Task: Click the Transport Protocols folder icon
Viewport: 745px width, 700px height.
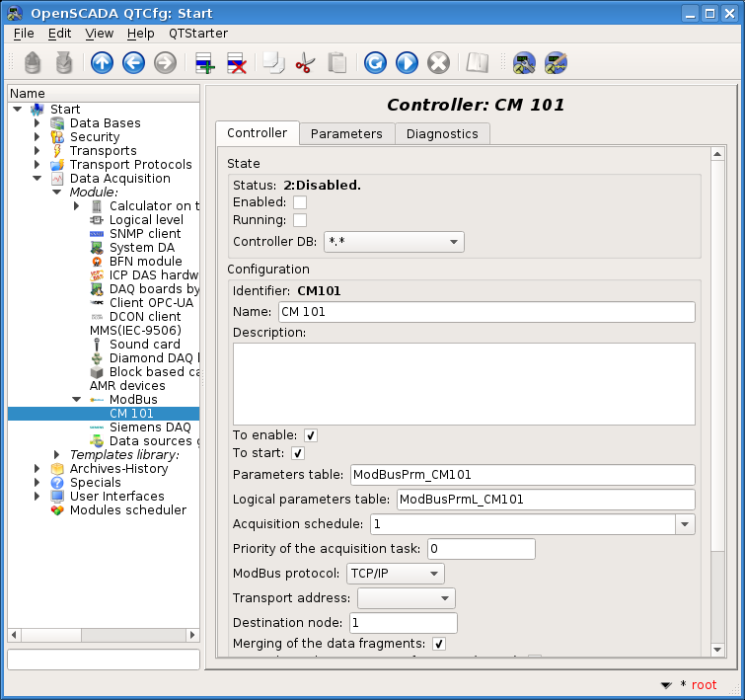Action: pos(57,165)
